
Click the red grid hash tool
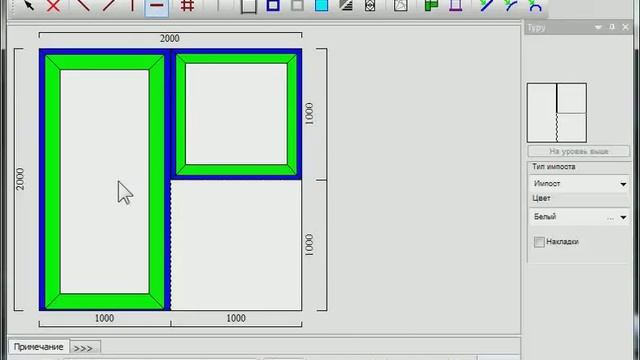pos(187,5)
